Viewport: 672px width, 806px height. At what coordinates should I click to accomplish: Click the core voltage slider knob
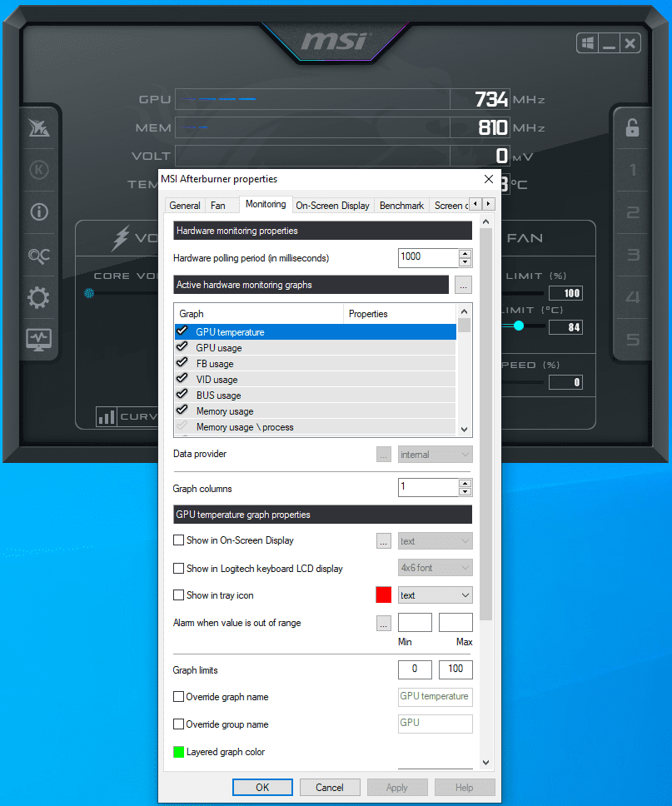89,293
